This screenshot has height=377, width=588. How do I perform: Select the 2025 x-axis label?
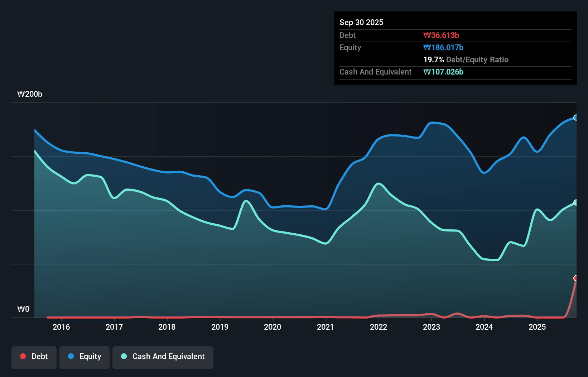point(537,327)
